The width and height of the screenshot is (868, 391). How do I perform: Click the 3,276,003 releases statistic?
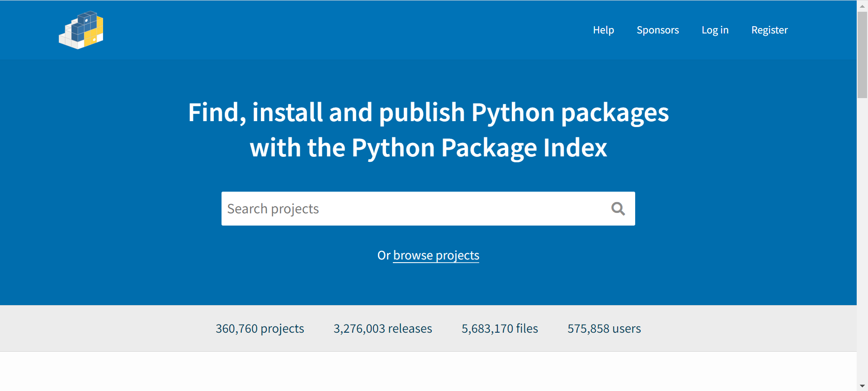(x=383, y=329)
